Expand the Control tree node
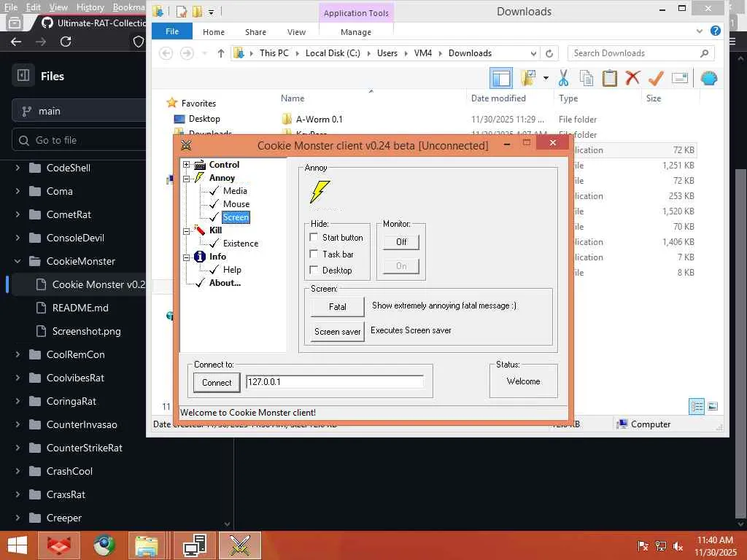Screen dimensions: 747x560 [x=186, y=165]
